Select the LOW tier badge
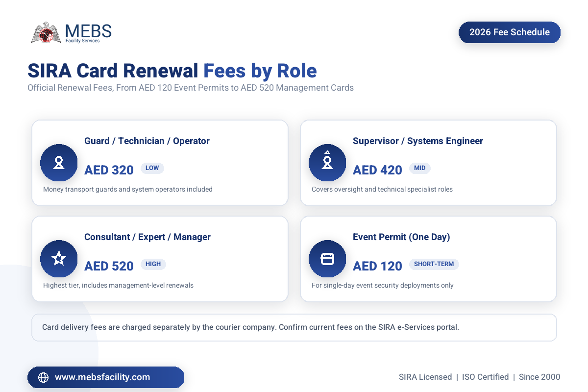Viewport: 588px width, 392px height. click(x=152, y=168)
